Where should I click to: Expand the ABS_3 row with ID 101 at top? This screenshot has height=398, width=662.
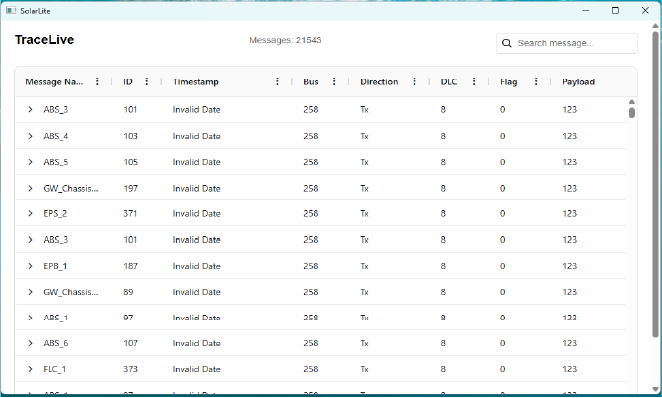tap(30, 109)
